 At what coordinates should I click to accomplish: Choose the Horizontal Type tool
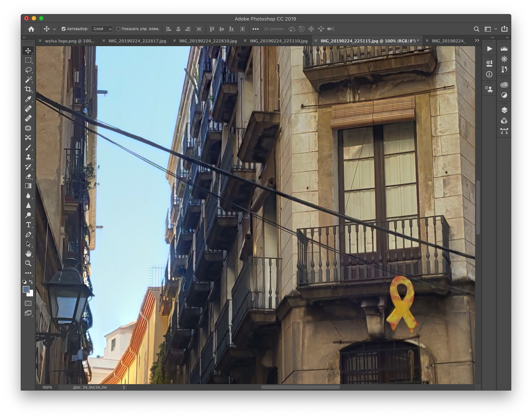point(28,225)
